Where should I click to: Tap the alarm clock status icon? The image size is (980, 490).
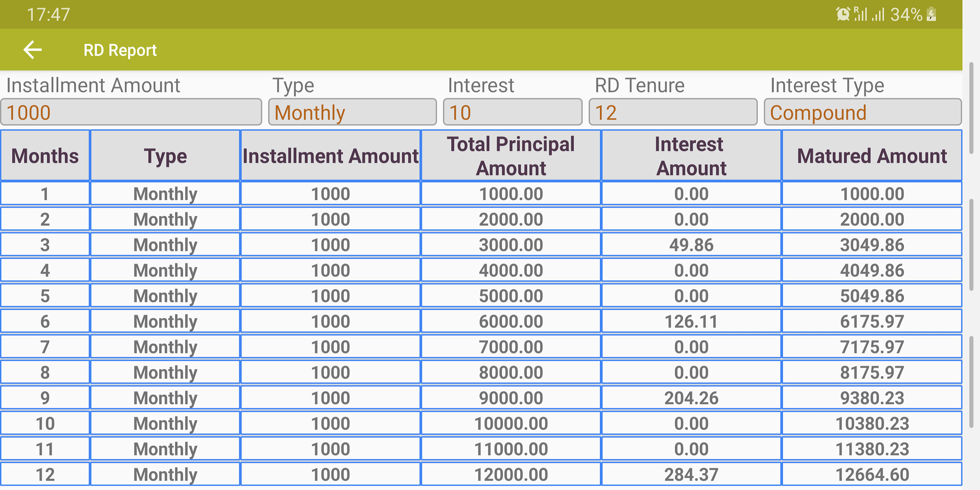coord(843,15)
